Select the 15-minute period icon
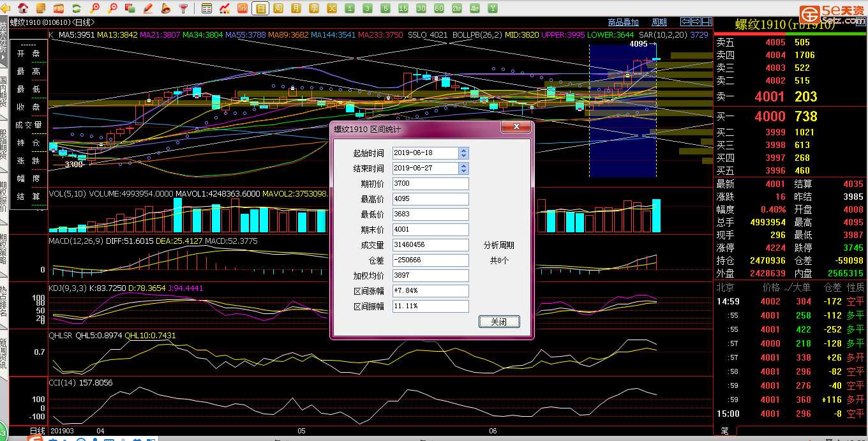Image resolution: width=868 pixels, height=441 pixels. pos(403,8)
